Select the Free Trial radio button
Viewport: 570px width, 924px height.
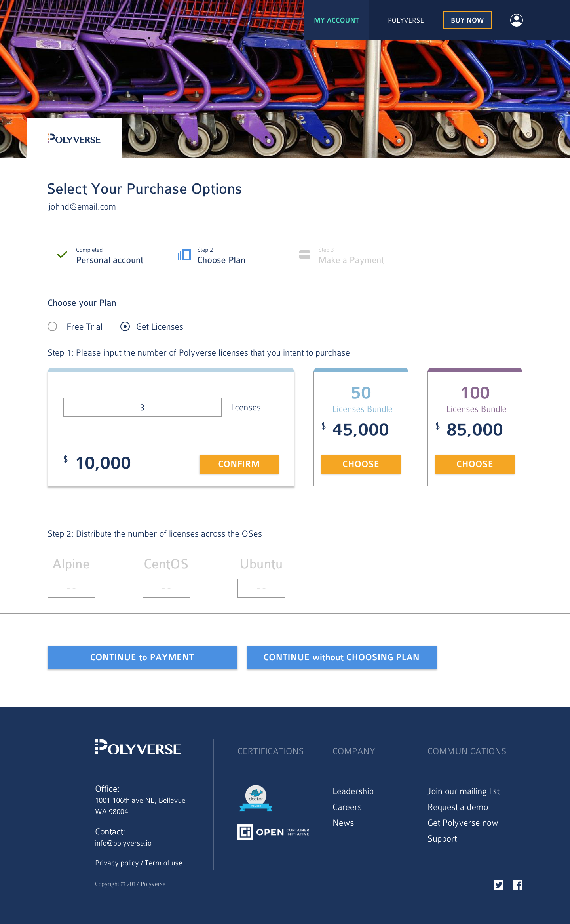tap(52, 326)
